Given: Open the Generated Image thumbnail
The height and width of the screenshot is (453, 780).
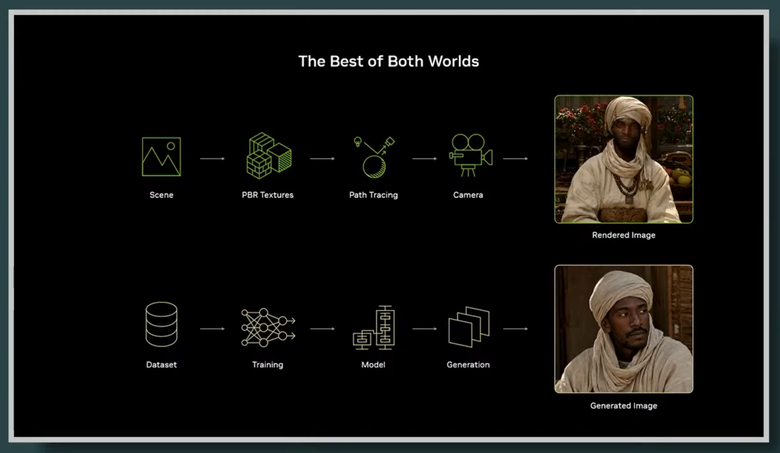Looking at the screenshot, I should [x=624, y=329].
